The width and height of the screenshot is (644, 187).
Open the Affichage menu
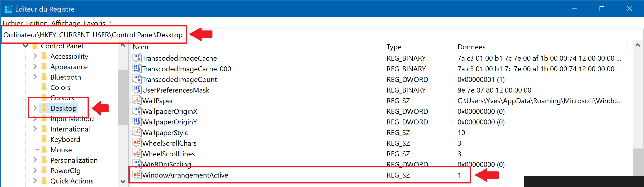(x=66, y=23)
